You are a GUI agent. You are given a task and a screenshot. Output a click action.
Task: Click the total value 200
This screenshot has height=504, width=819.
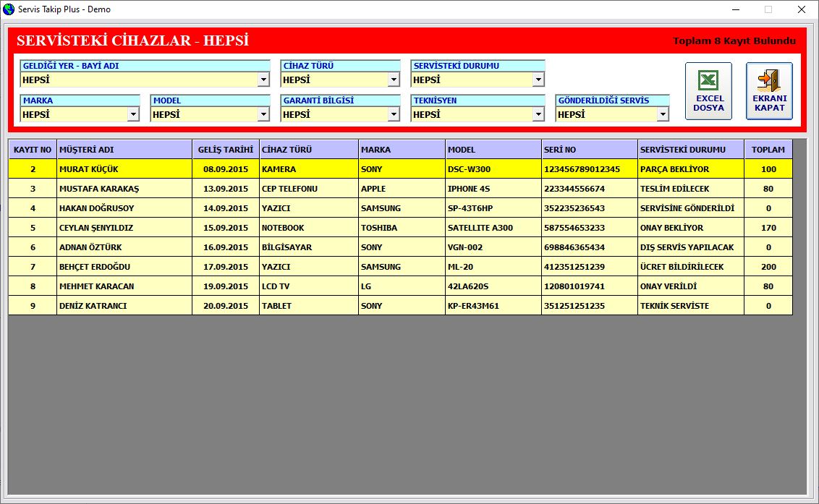click(768, 266)
